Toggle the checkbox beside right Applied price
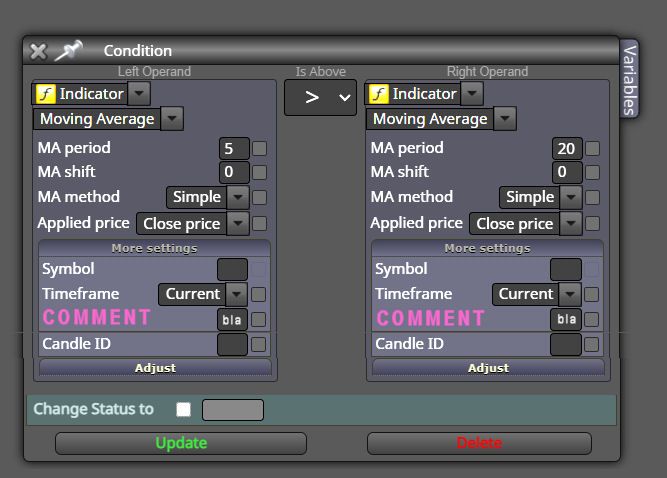 pos(593,224)
